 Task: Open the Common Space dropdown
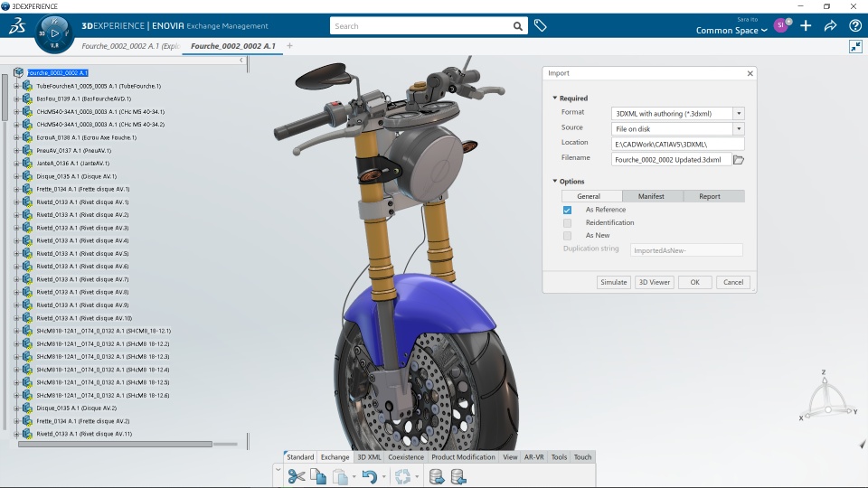tap(731, 31)
